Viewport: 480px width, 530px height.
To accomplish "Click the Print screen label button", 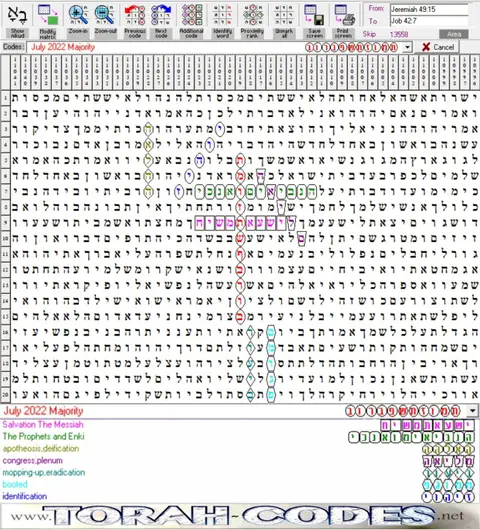I will click(x=343, y=33).
